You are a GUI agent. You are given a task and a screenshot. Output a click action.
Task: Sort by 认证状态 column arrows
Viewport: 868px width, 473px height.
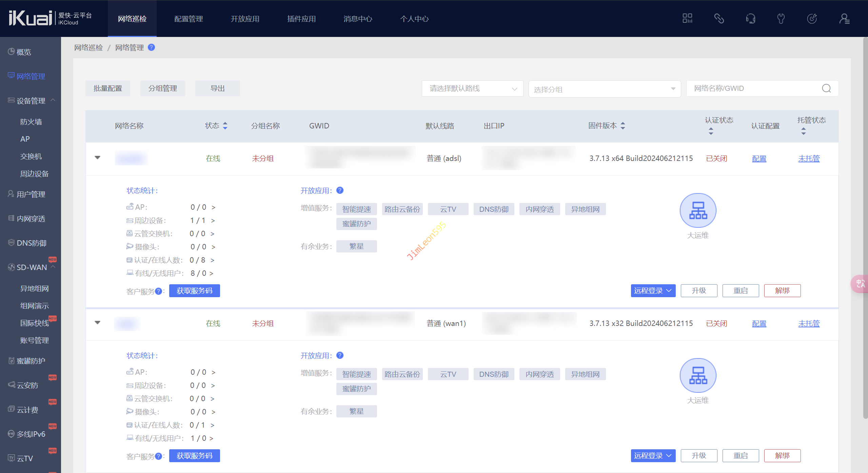tap(711, 131)
